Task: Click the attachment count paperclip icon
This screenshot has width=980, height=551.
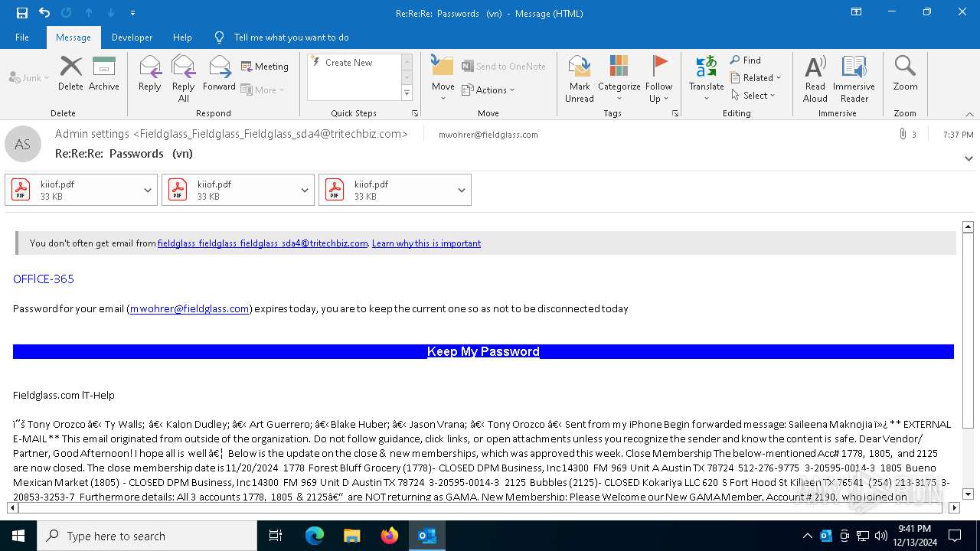Action: [x=903, y=134]
